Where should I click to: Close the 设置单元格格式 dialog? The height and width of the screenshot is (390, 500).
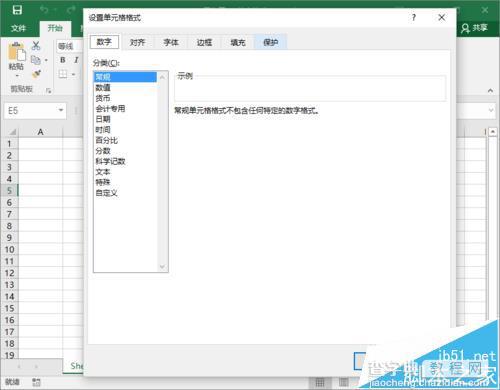pos(442,17)
